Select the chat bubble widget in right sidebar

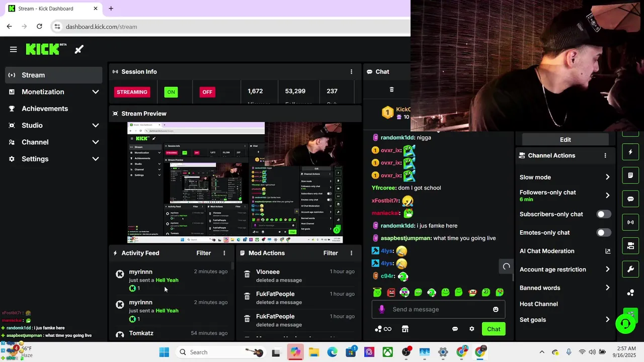[630, 199]
